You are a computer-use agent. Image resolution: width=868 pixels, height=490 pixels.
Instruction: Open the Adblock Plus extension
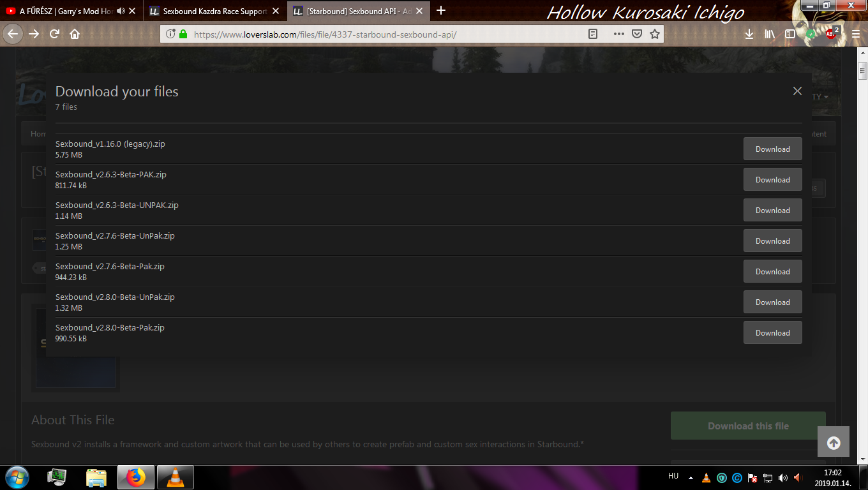[832, 33]
